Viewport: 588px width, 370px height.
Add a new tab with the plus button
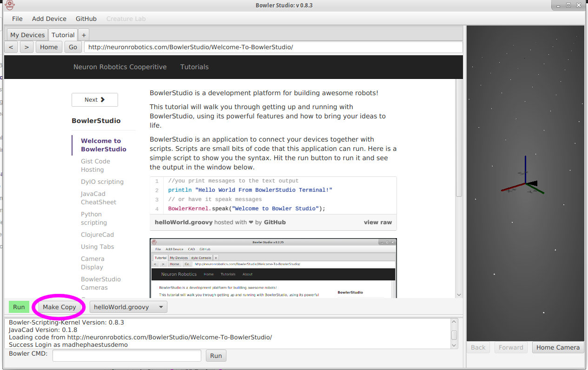click(83, 35)
